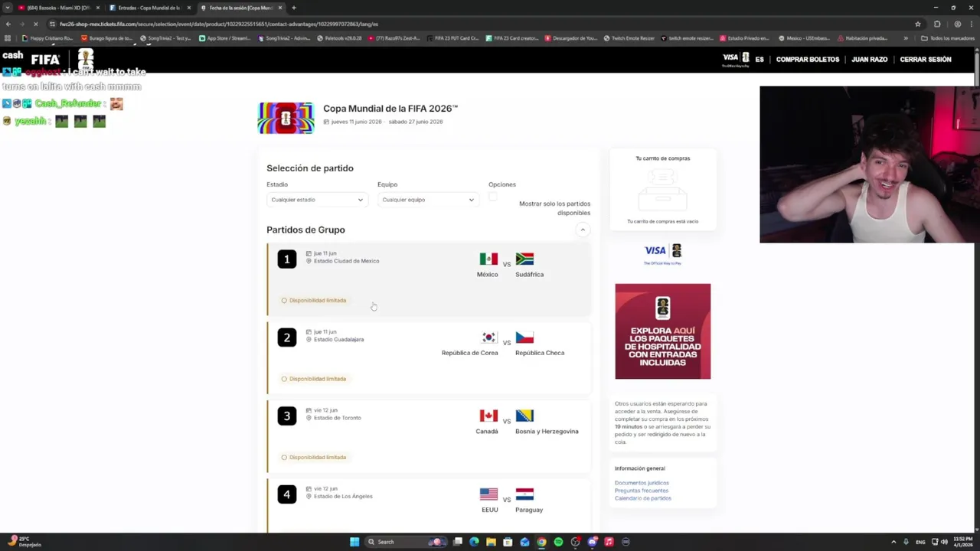
Task: Switch language via ES selector
Action: 759,60
